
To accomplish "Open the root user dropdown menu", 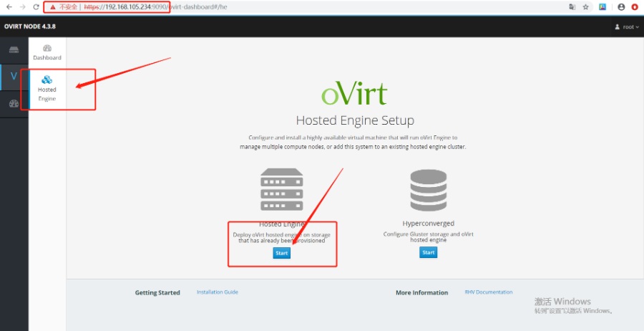I will (627, 27).
